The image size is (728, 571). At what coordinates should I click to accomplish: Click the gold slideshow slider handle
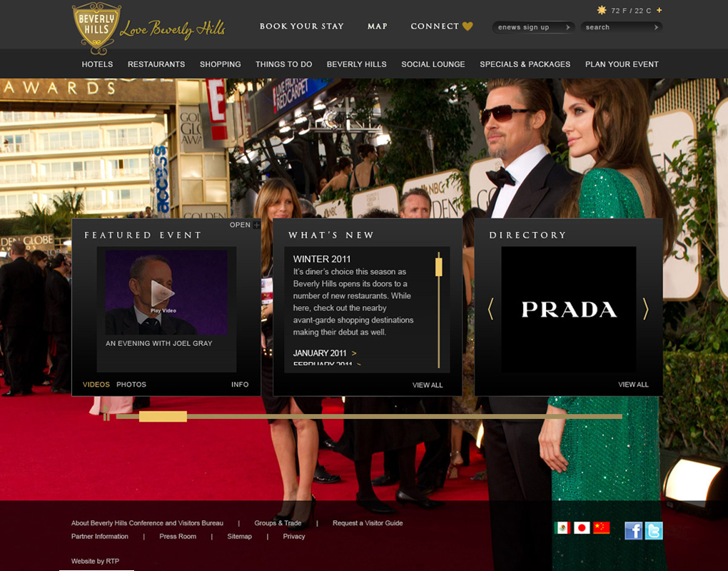point(163,416)
